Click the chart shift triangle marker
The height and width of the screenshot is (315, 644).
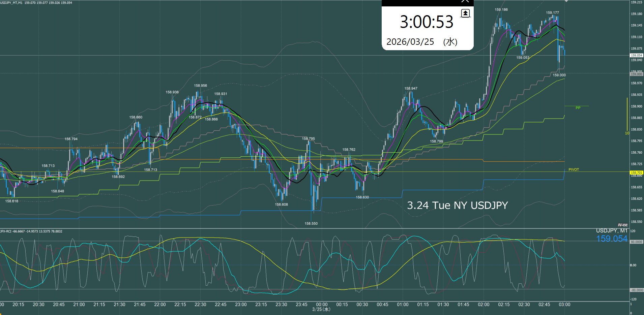[x=566, y=1]
